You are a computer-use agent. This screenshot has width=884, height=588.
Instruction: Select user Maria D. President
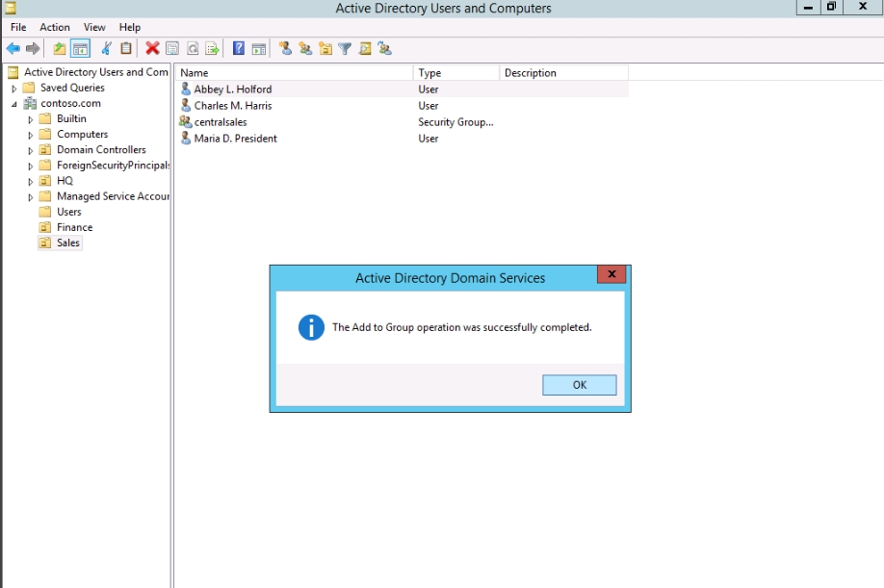[x=236, y=138]
